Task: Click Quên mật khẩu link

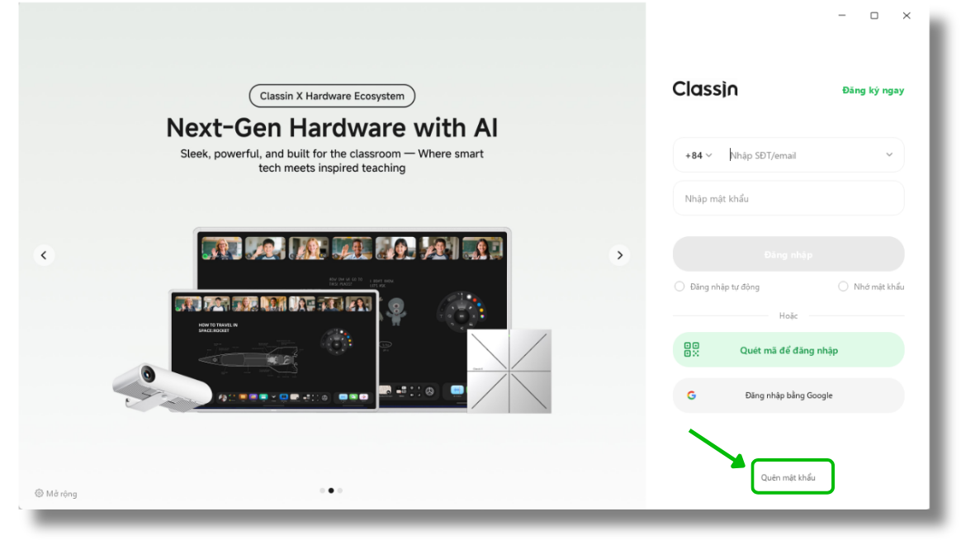Action: 788,477
